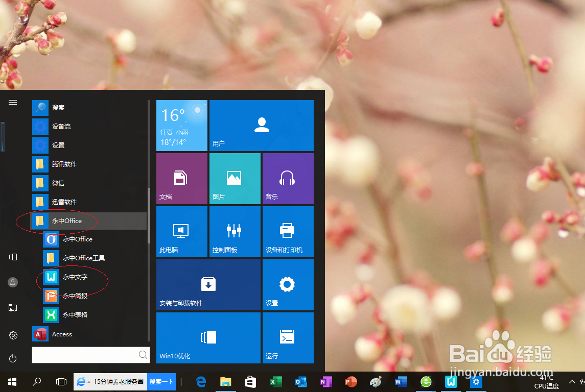The height and width of the screenshot is (392, 585).
Task: Open Paint from the taskbar
Action: 376,382
